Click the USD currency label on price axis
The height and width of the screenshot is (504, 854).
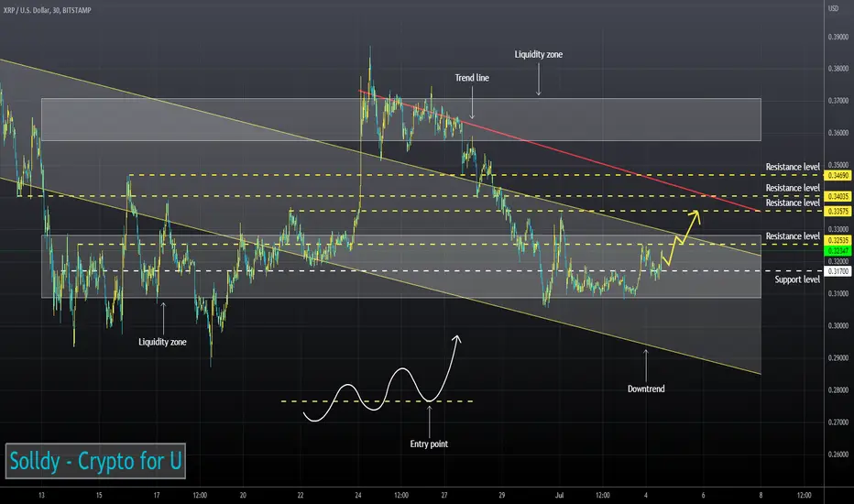coord(833,9)
